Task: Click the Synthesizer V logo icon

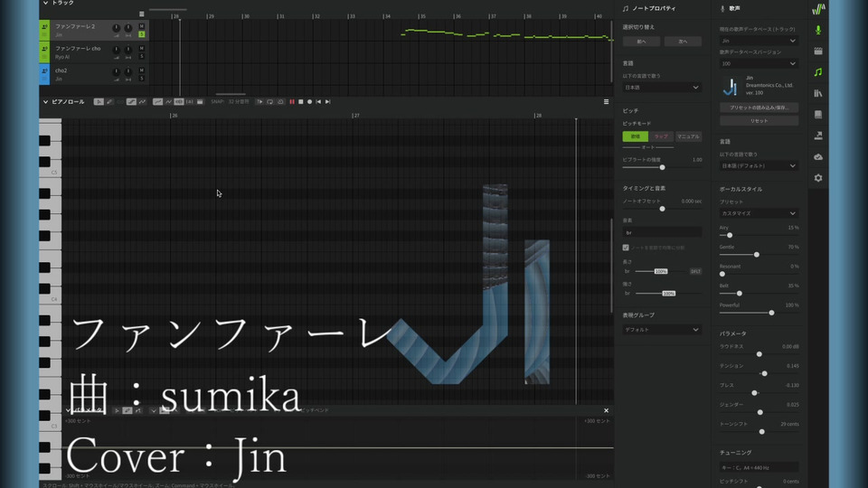Action: pyautogui.click(x=818, y=9)
